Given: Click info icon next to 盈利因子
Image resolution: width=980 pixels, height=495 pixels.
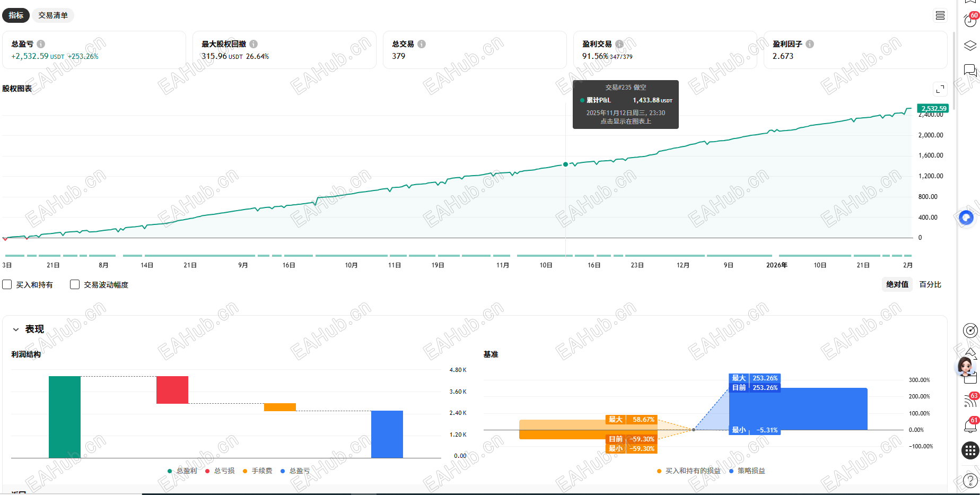Looking at the screenshot, I should pos(810,44).
